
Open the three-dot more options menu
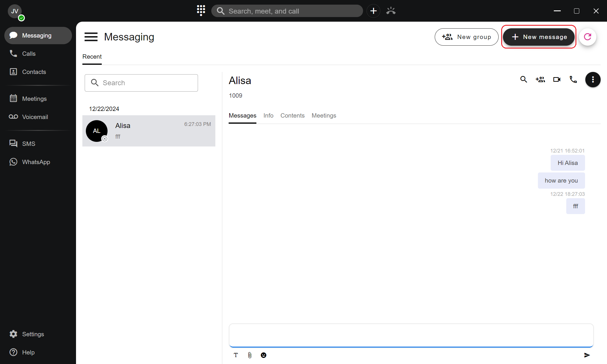pyautogui.click(x=593, y=79)
